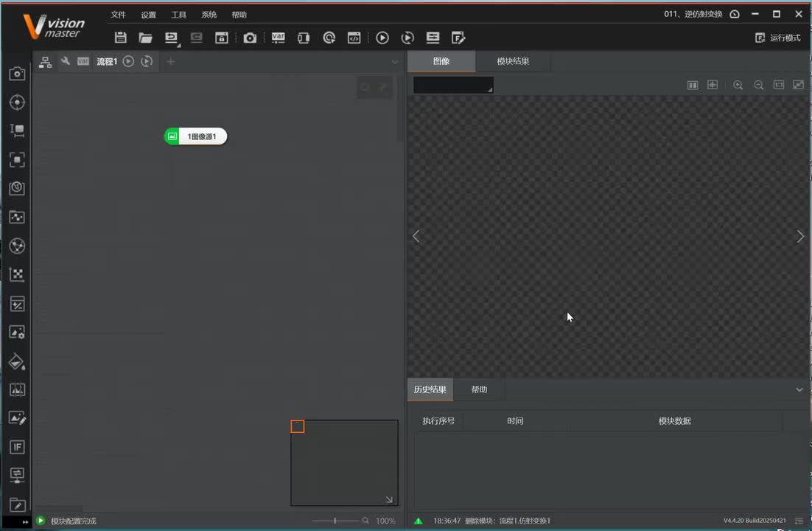This screenshot has width=812, height=531.
Task: Fit image to window icon
Action: pyautogui.click(x=798, y=85)
